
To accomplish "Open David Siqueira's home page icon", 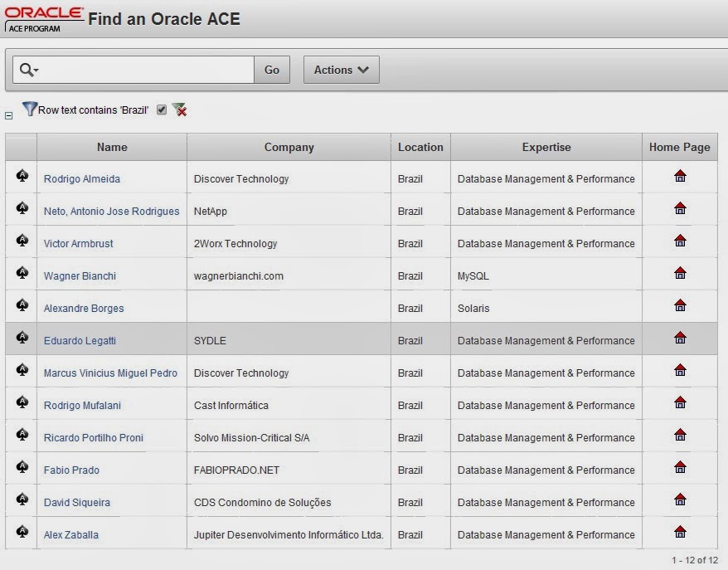I will (x=680, y=499).
